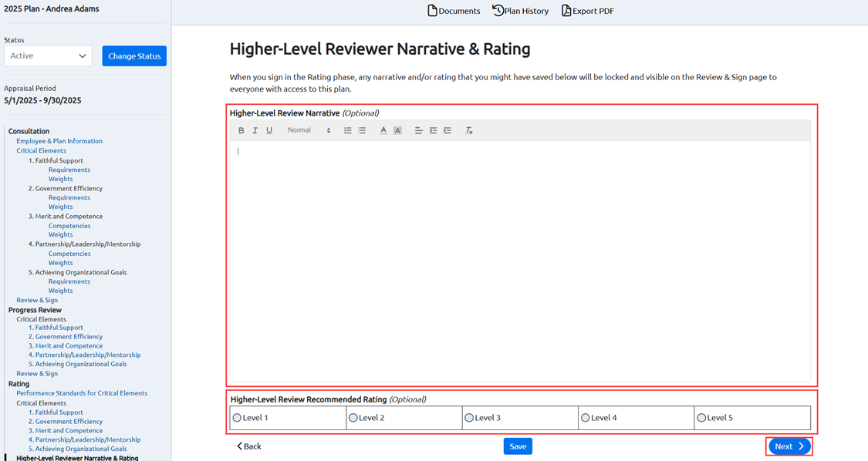Open Review & Sign under Consultation

pos(37,300)
